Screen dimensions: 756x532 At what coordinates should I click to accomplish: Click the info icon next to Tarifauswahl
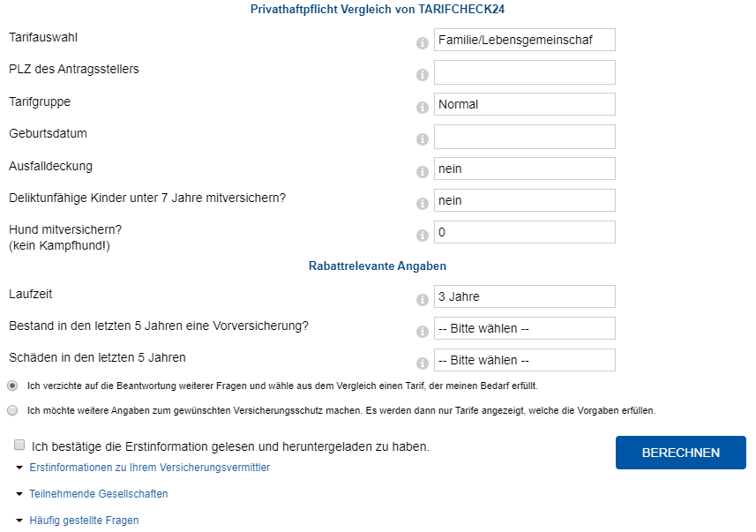[x=422, y=43]
